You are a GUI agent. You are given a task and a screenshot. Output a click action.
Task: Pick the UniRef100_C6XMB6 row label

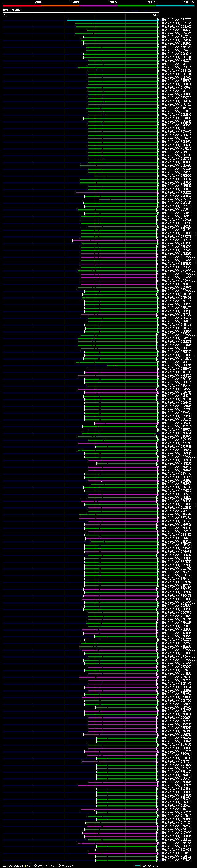coord(177,118)
